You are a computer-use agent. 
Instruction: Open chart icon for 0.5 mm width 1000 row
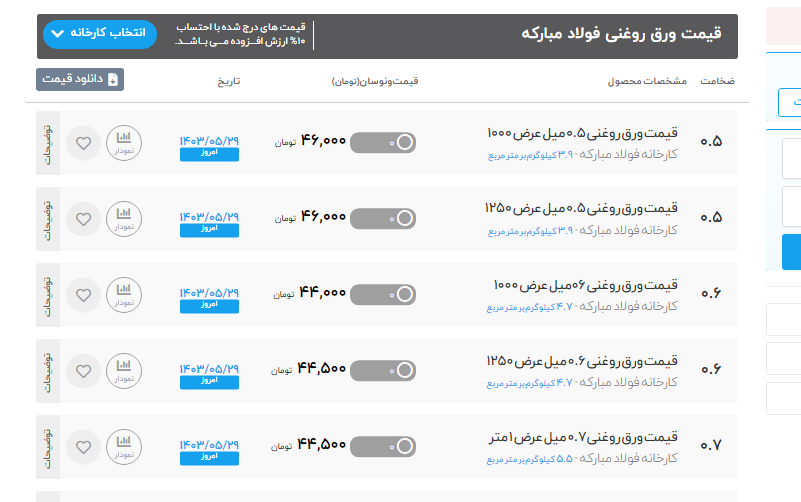tap(124, 142)
